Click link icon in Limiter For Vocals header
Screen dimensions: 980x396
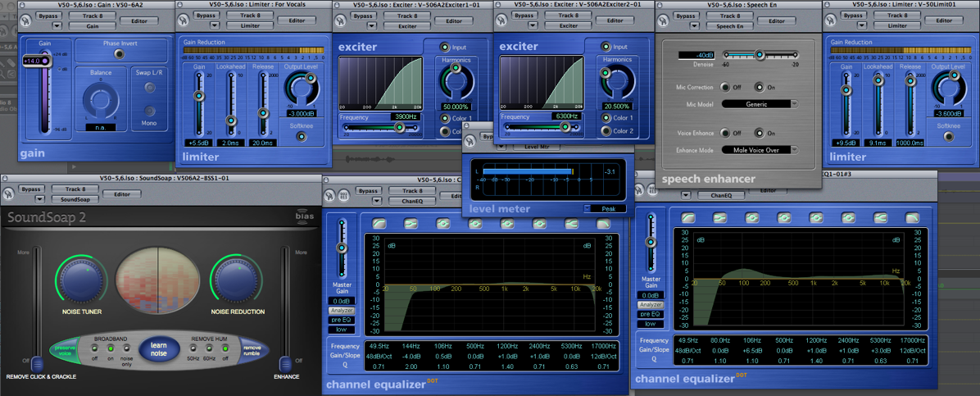[x=184, y=20]
